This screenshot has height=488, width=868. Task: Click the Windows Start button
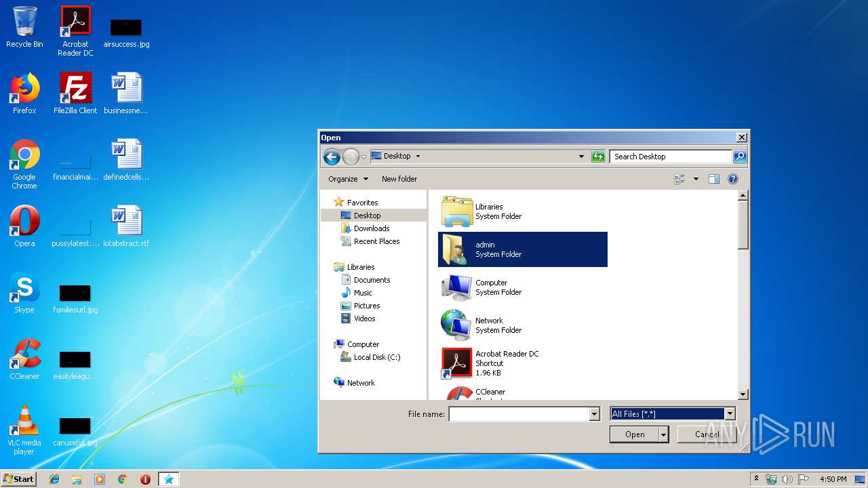[18, 479]
